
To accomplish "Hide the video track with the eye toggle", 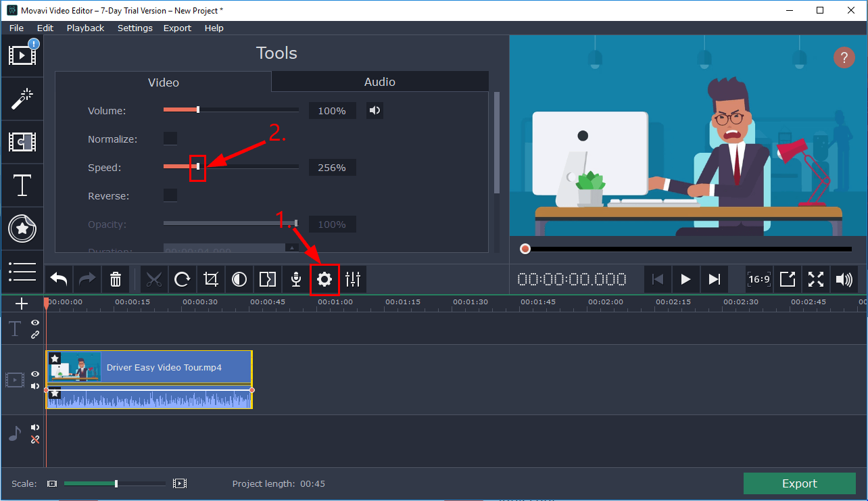I will pos(34,374).
